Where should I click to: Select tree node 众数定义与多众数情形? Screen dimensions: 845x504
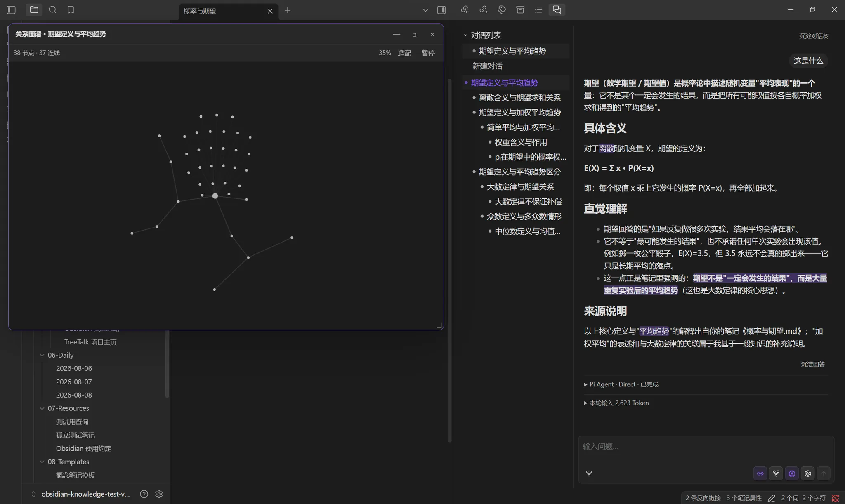pyautogui.click(x=524, y=217)
